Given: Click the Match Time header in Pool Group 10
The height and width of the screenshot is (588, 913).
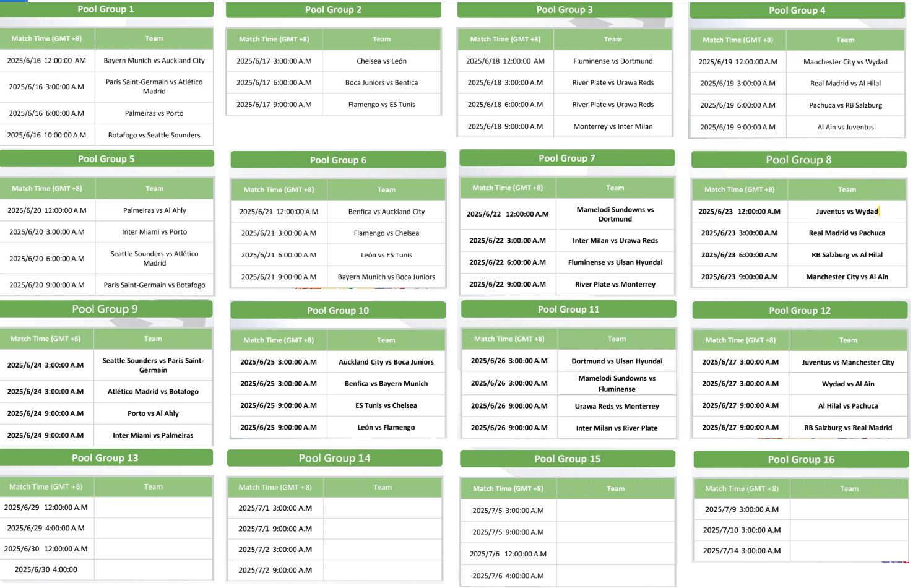Looking at the screenshot, I should click(279, 340).
